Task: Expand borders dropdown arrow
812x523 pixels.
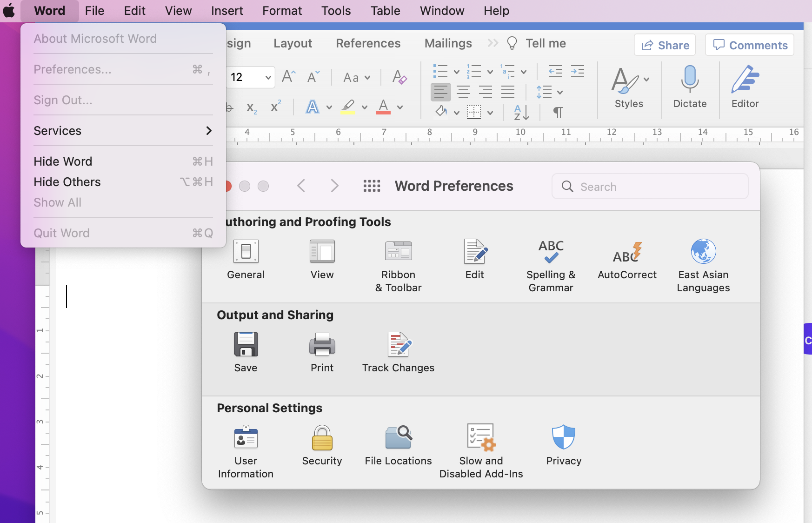Action: pyautogui.click(x=490, y=113)
